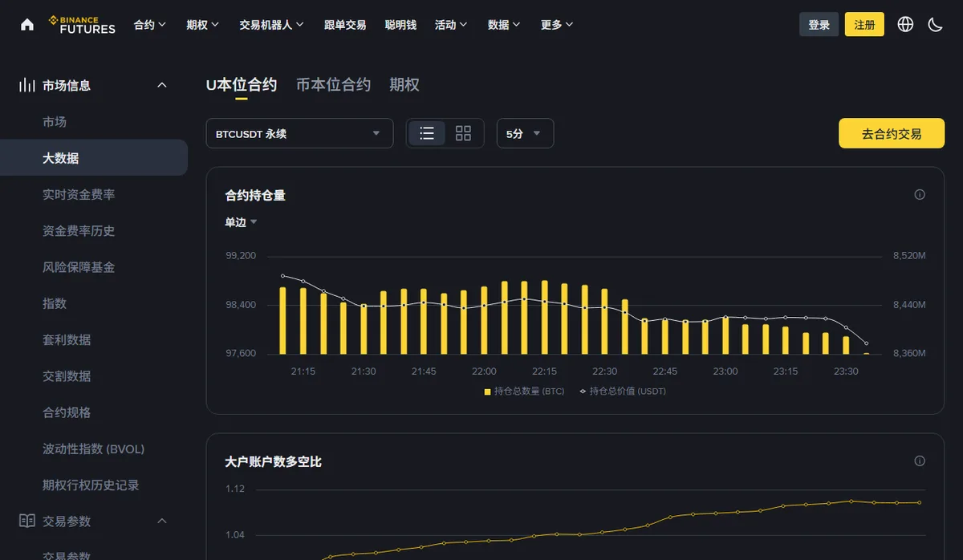Select the 期权 tab beside 币本位合约
Screen dimensions: 963x560
click(404, 85)
